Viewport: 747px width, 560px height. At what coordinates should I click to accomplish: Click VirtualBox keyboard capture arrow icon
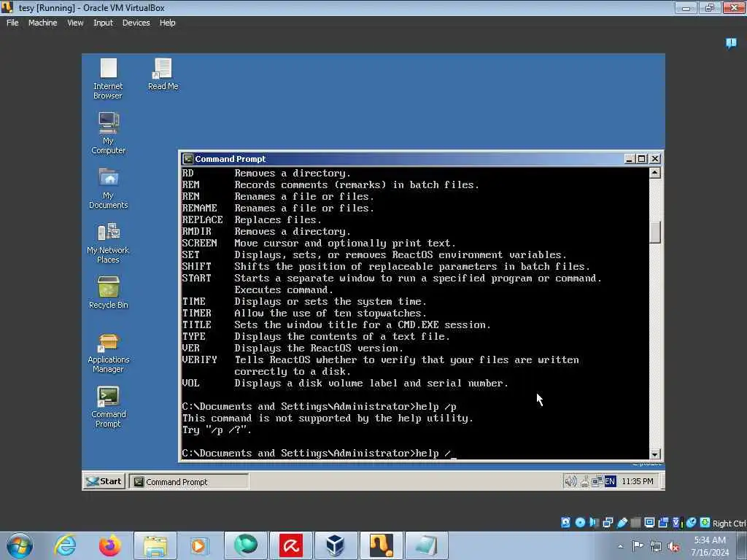[705, 522]
